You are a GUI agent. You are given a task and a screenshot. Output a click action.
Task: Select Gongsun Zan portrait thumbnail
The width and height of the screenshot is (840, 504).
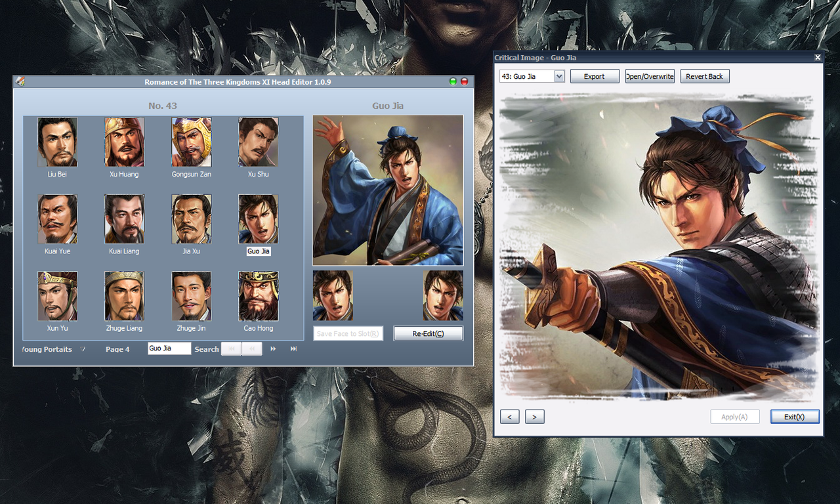(x=192, y=142)
